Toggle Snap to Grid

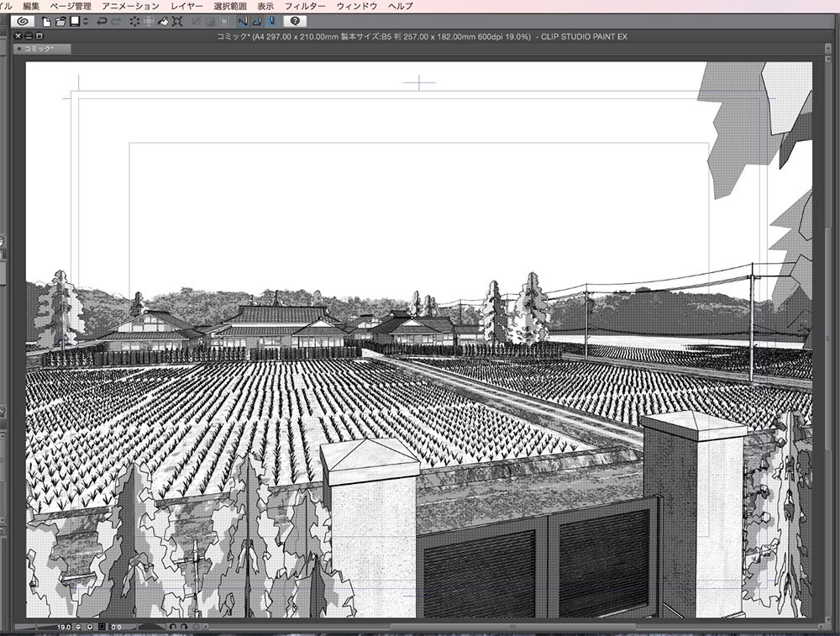[271, 22]
